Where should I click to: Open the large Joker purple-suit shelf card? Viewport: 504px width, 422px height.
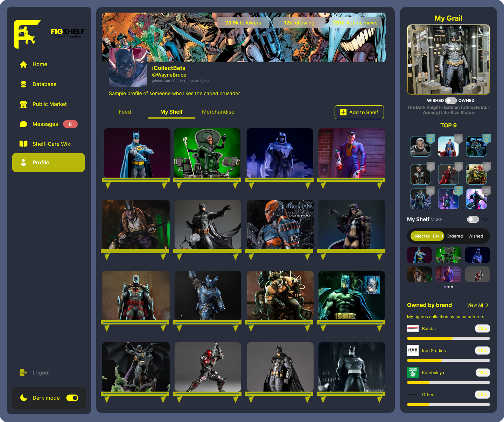(351, 153)
